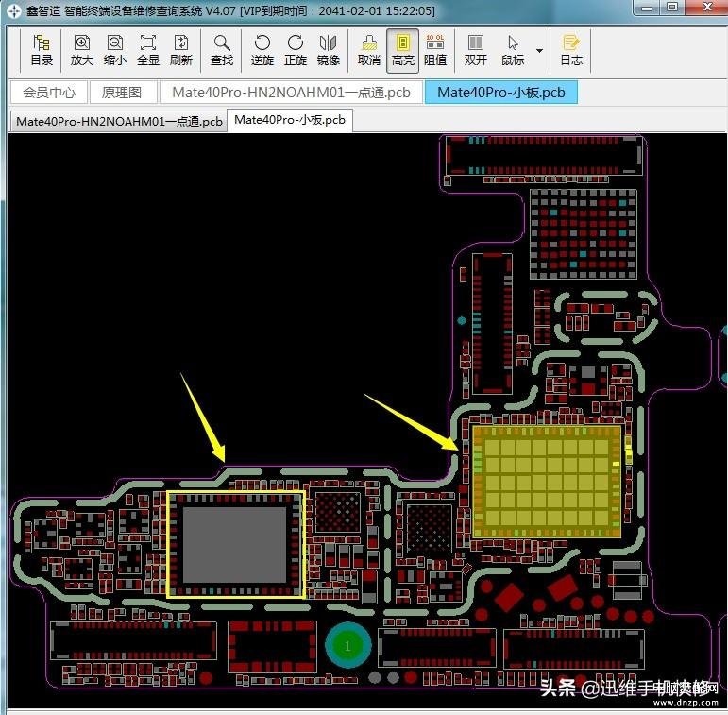Click the Mate40Pro-小板.pcb blue button
The width and height of the screenshot is (728, 715).
coord(500,93)
